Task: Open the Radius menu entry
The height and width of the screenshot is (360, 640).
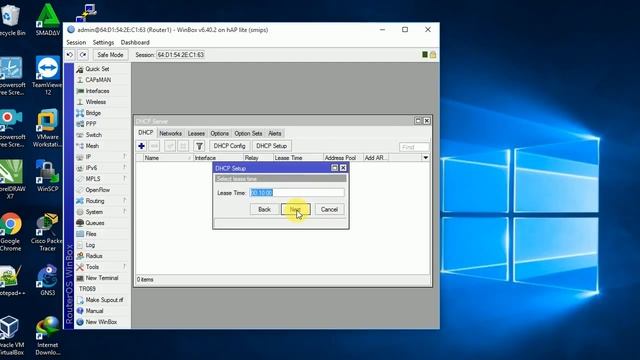Action: click(94, 256)
